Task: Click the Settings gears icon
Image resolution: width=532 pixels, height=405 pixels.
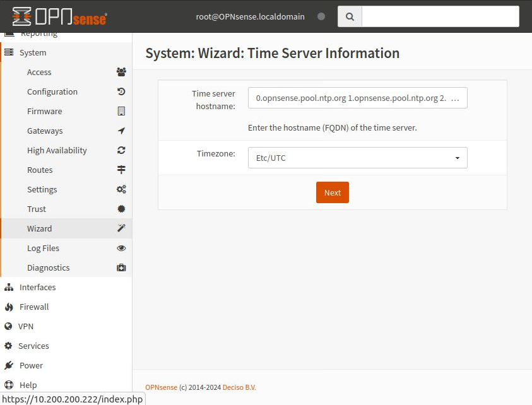Action: click(121, 189)
